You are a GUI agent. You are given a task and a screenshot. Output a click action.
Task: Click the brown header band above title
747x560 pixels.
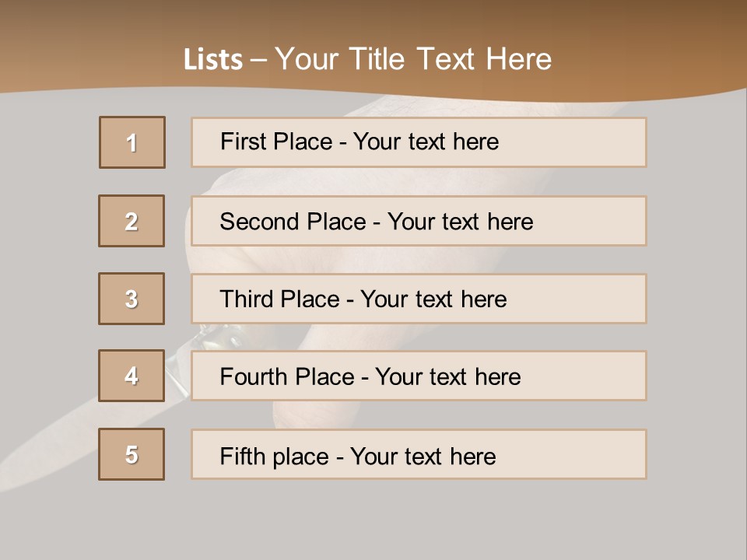pos(373,19)
